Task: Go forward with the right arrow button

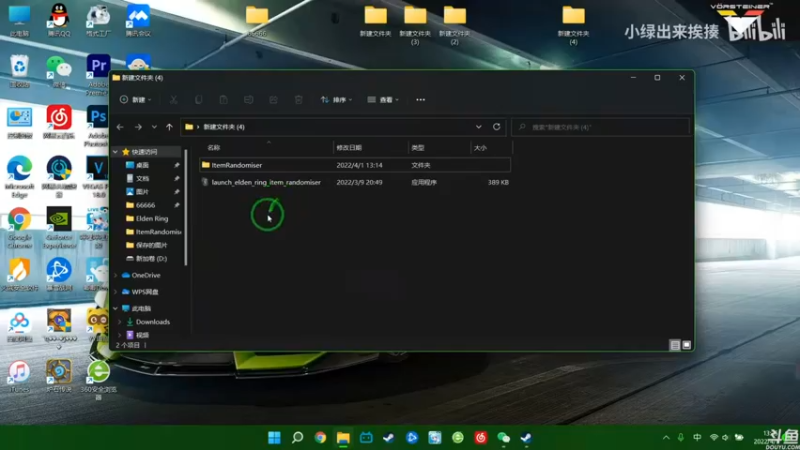Action: pos(138,127)
